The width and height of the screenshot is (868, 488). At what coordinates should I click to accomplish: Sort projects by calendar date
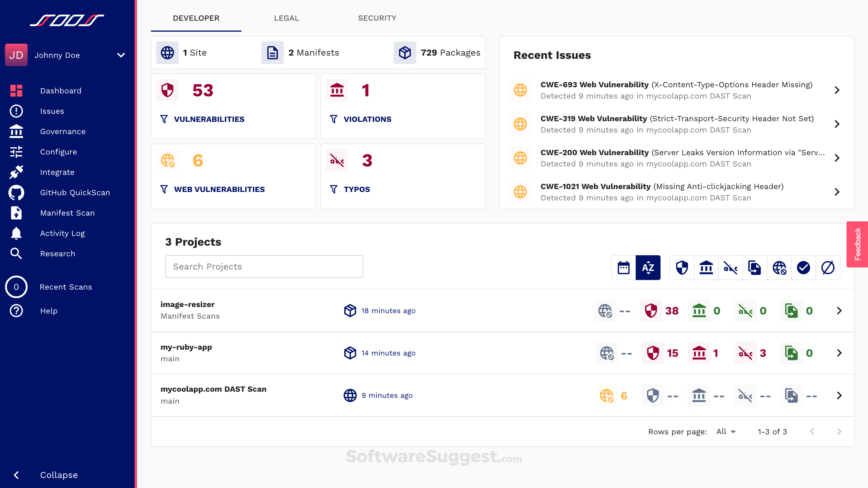pos(623,267)
